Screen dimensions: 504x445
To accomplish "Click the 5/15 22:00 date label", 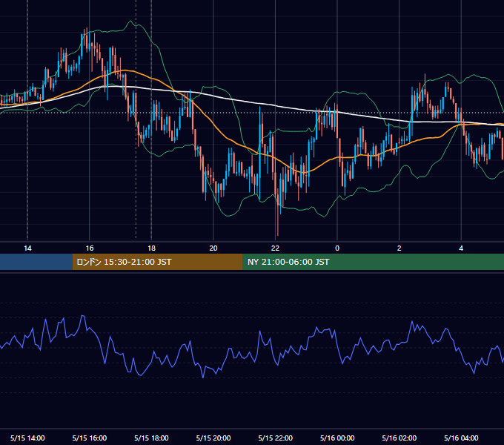I will pos(276,438).
